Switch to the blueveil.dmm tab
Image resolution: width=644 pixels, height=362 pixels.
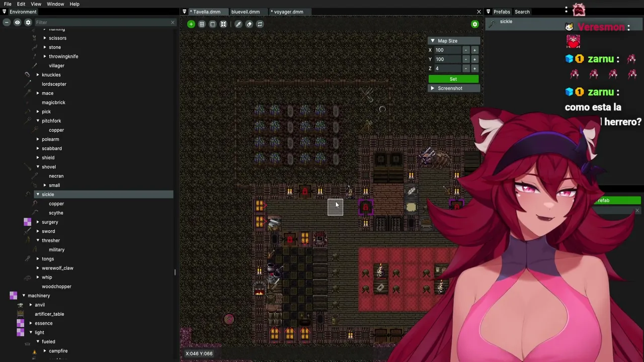[x=246, y=12]
